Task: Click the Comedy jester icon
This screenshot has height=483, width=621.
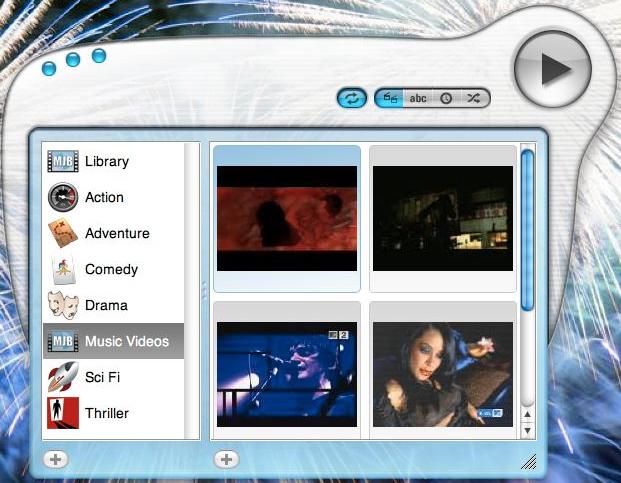Action: click(63, 270)
